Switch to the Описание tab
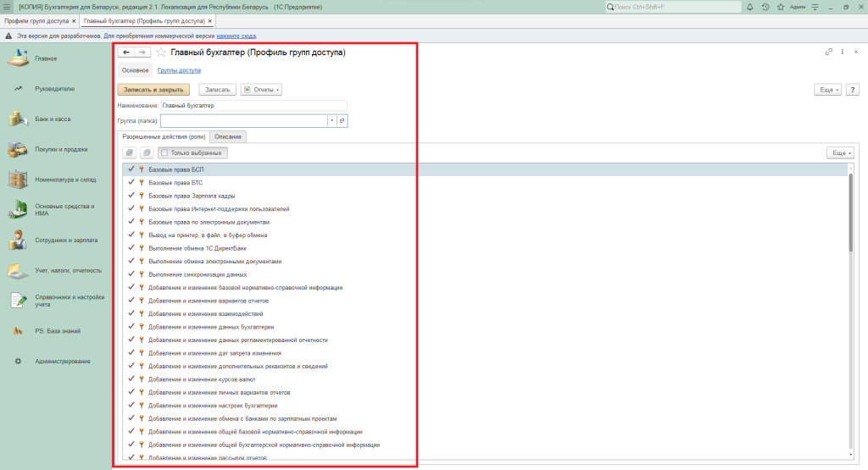The width and height of the screenshot is (868, 470). click(228, 136)
